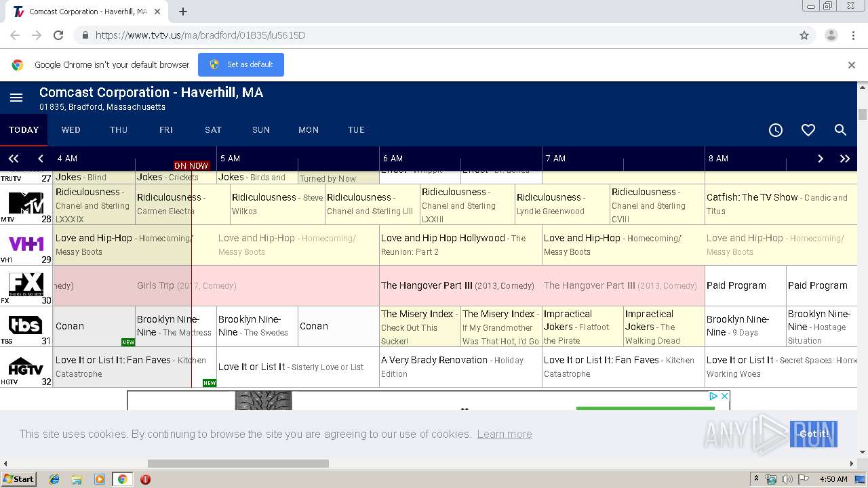Viewport: 868px width, 488px height.
Task: Switch to SAT tab
Action: click(x=214, y=130)
